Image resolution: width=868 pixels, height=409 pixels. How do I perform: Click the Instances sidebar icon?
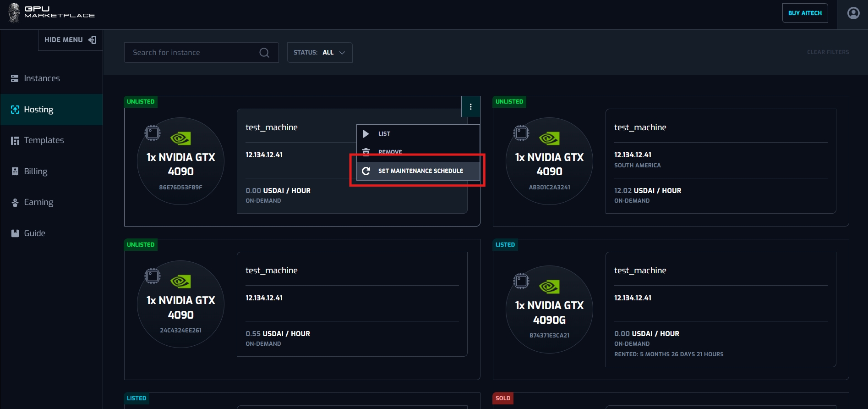tap(15, 78)
